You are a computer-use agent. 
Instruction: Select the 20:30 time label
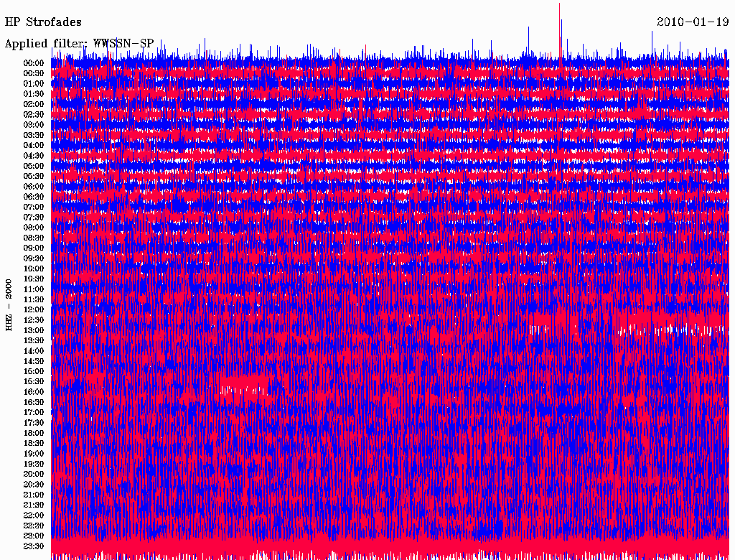[x=34, y=485]
